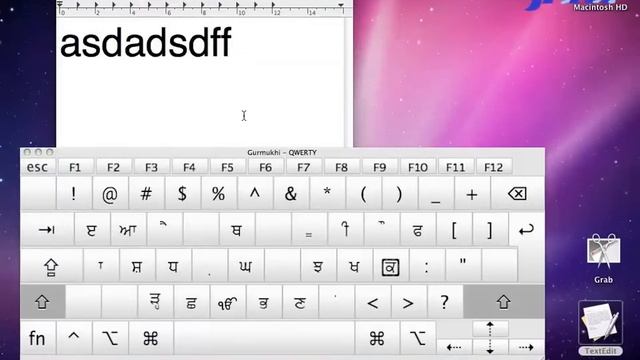The width and height of the screenshot is (640, 360).
Task: Click the F8 function key
Action: click(342, 167)
